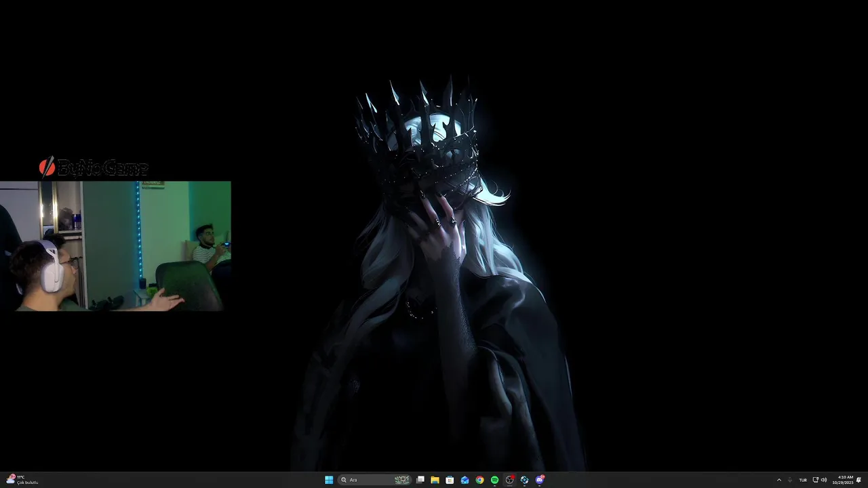Screen dimensions: 868x488
Task: Click the search highlight image in search box
Action: point(402,480)
